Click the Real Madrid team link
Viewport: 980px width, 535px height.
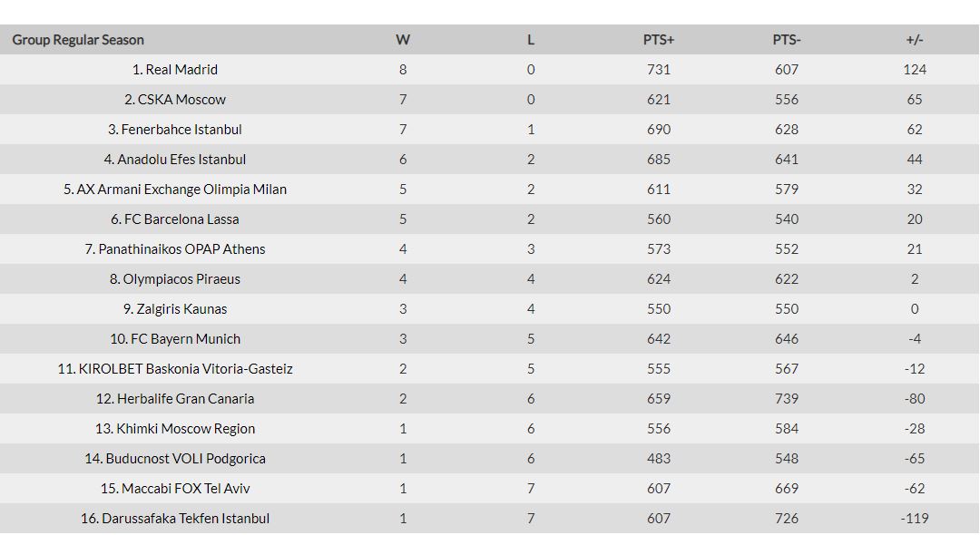click(181, 70)
